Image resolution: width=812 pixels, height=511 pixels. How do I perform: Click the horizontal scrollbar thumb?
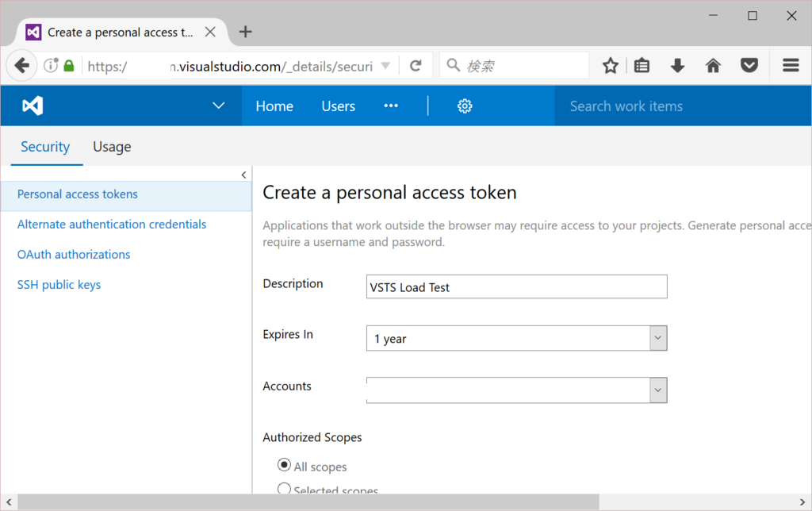point(308,501)
